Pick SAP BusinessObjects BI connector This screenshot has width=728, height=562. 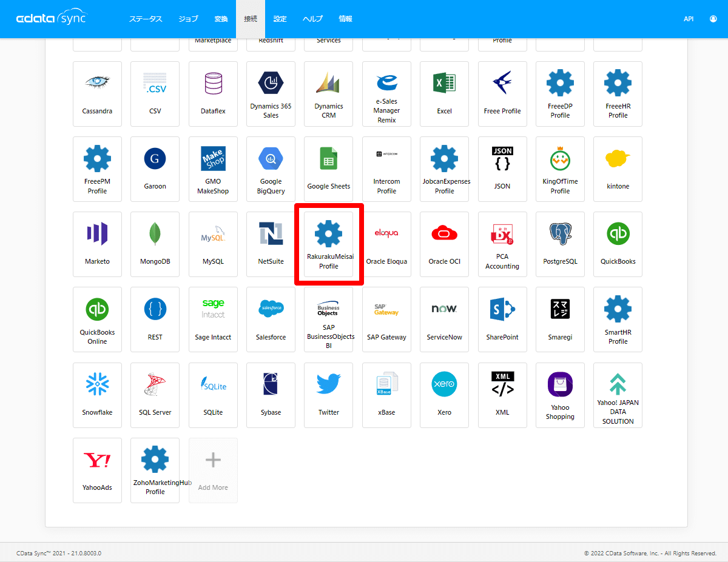329,319
